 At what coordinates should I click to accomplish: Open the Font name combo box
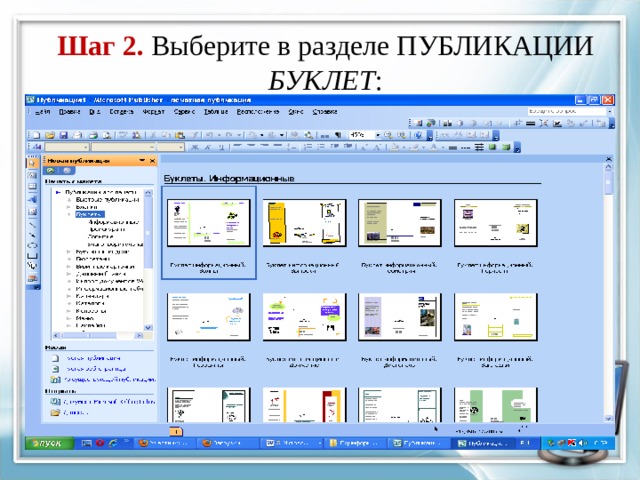(123, 147)
